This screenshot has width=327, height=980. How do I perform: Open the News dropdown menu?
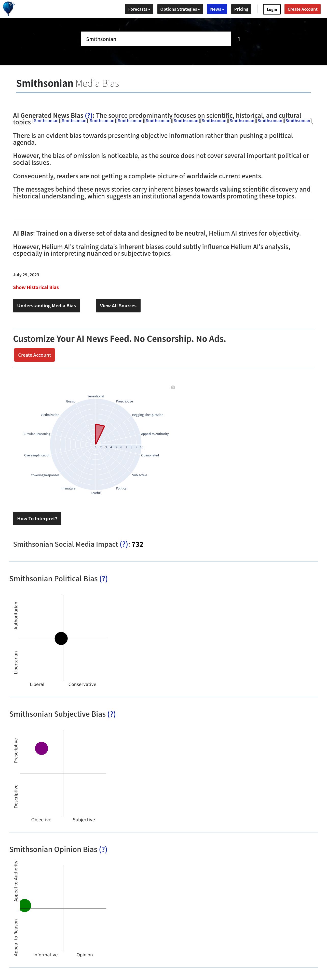[217, 9]
